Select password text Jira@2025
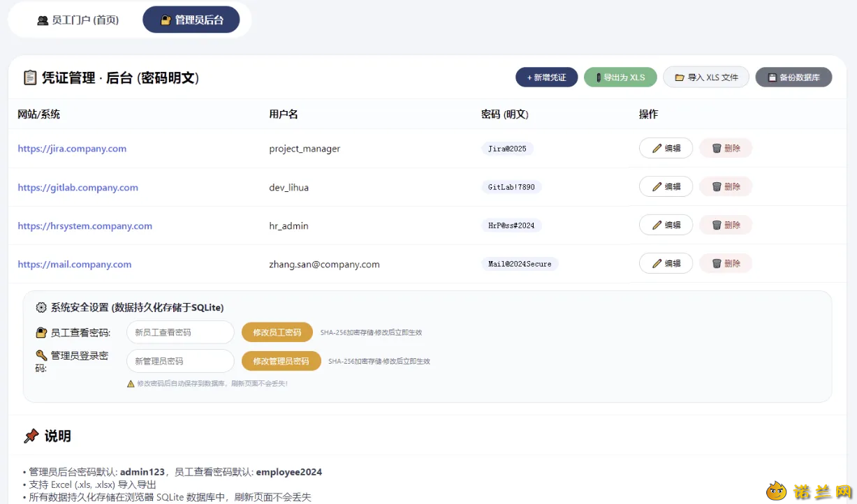Viewport: 857px width, 504px height. point(508,149)
